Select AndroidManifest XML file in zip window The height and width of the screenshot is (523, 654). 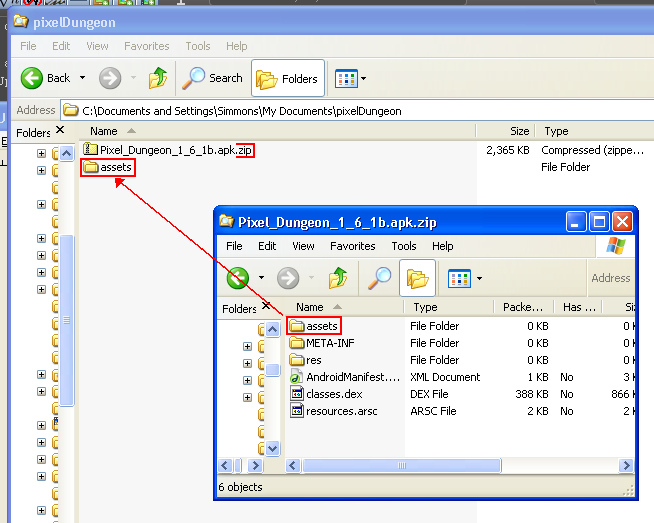coord(345,377)
